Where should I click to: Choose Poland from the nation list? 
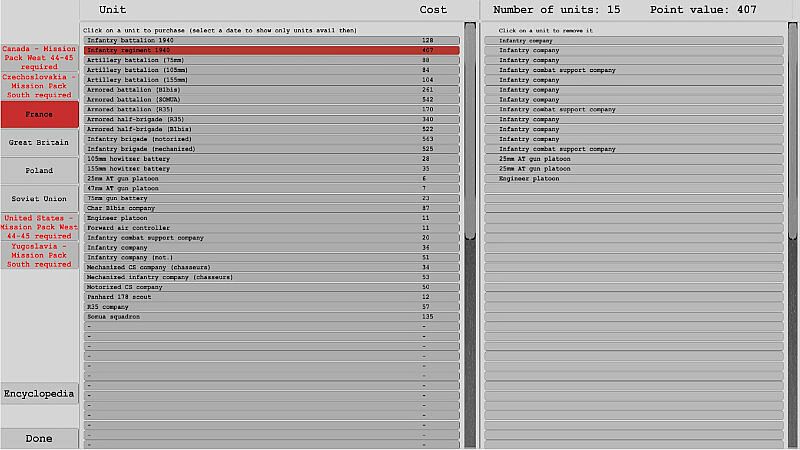point(39,170)
